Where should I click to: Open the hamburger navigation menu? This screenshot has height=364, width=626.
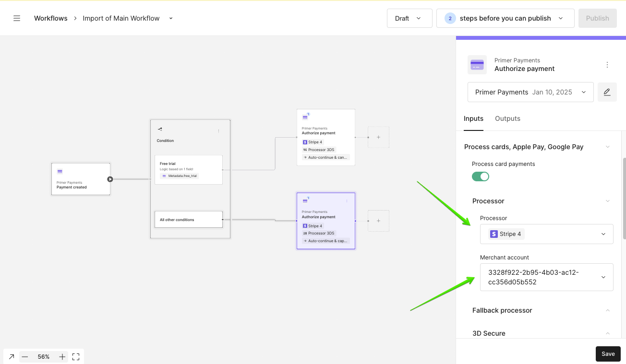point(17,18)
